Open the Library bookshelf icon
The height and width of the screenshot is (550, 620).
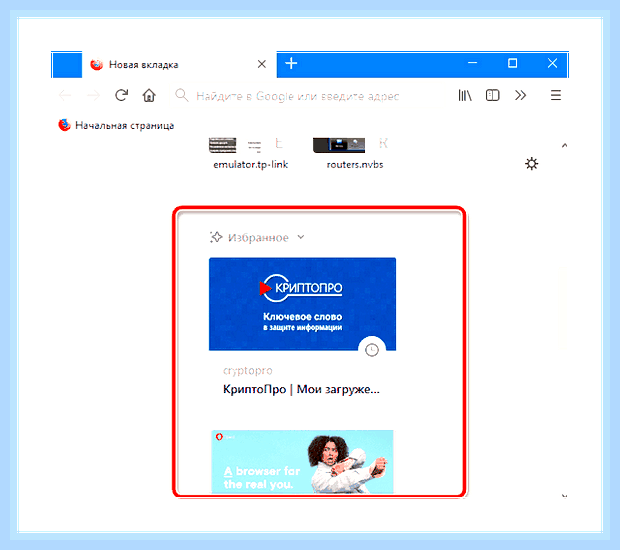coord(465,95)
